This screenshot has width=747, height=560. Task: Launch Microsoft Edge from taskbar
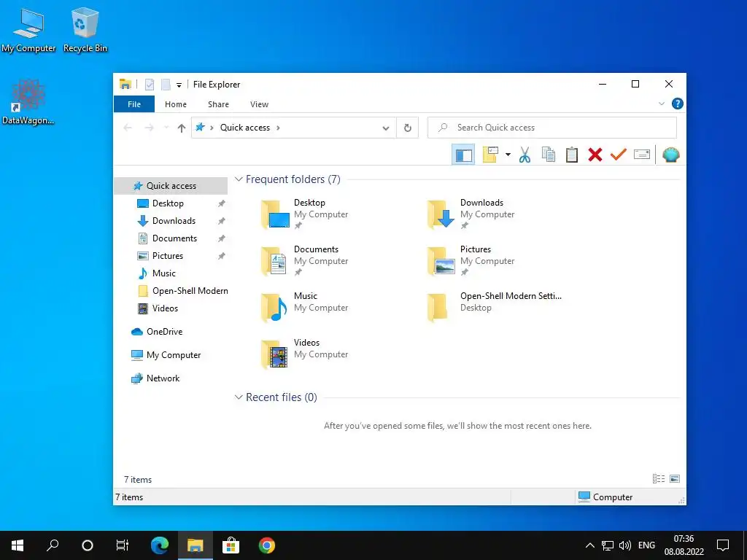[x=160, y=545]
